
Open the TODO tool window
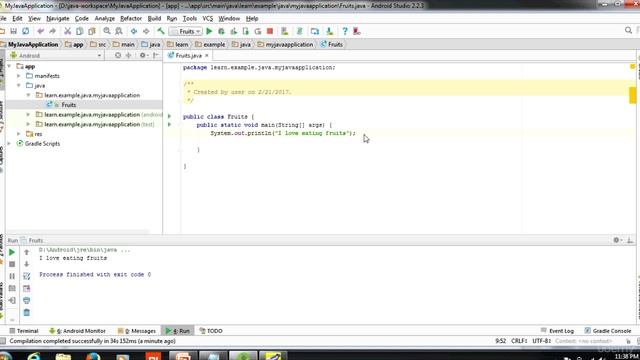[211, 331]
